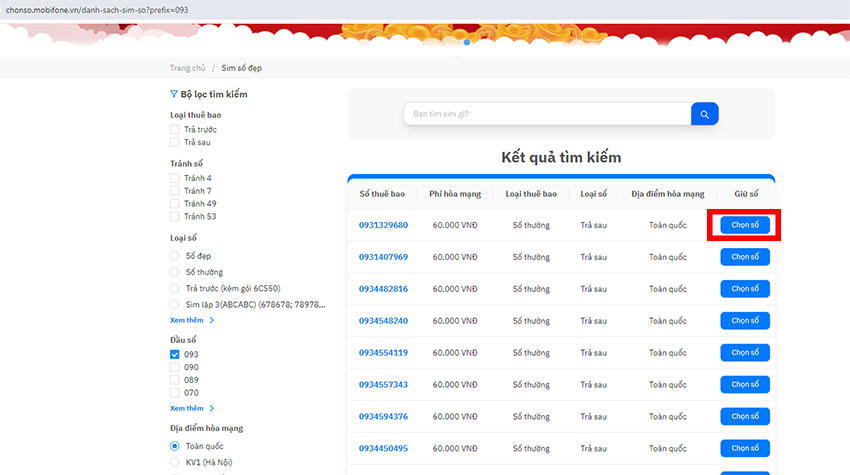Expand Xem thêm under Loại số
The height and width of the screenshot is (475, 850).
click(x=192, y=320)
